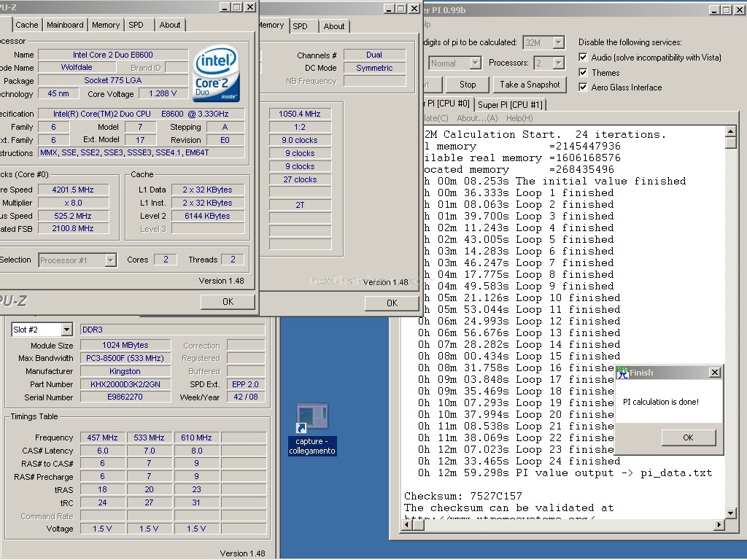747x560 pixels.
Task: Click the Technology value '45 nm'
Action: coord(58,94)
